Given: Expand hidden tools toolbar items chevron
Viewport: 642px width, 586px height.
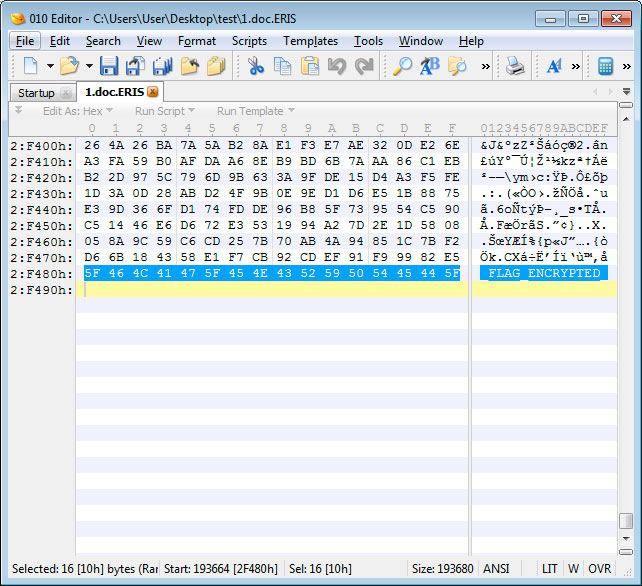Looking at the screenshot, I should (x=626, y=66).
